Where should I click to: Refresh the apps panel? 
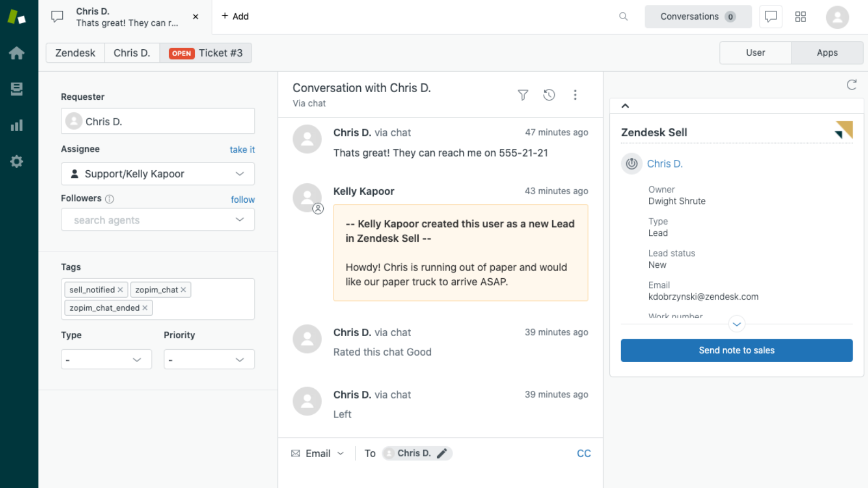click(852, 85)
